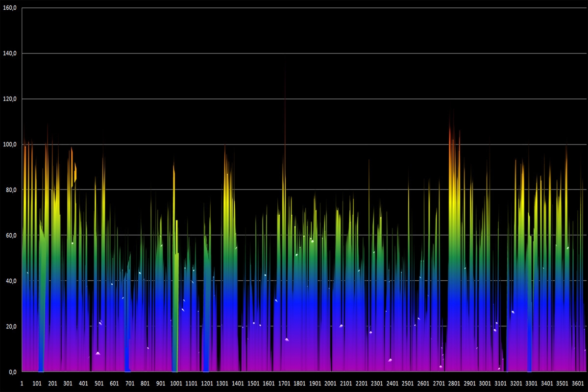Viewport: 588px width, 392px height.
Task: Click the x-axis label 1801
Action: point(300,384)
